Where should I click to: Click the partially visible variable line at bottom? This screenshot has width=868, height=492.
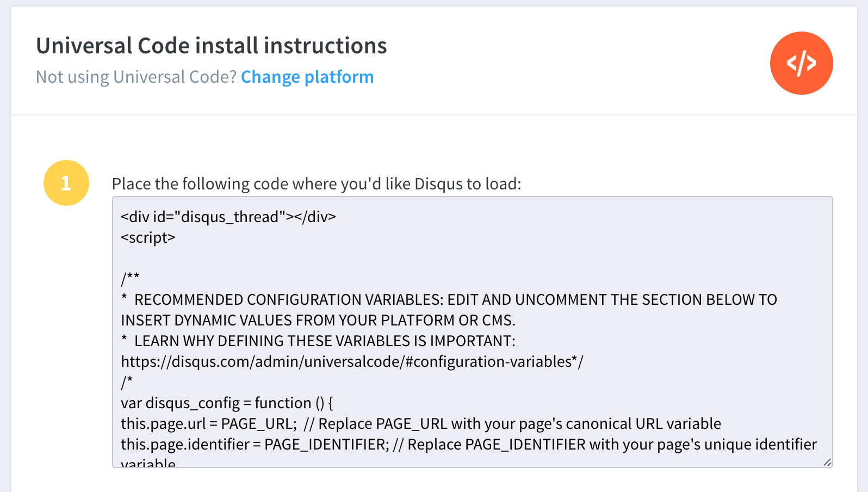pos(148,462)
